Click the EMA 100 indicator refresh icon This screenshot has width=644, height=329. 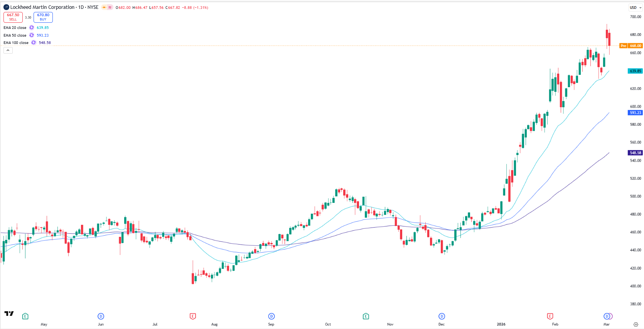pos(34,43)
